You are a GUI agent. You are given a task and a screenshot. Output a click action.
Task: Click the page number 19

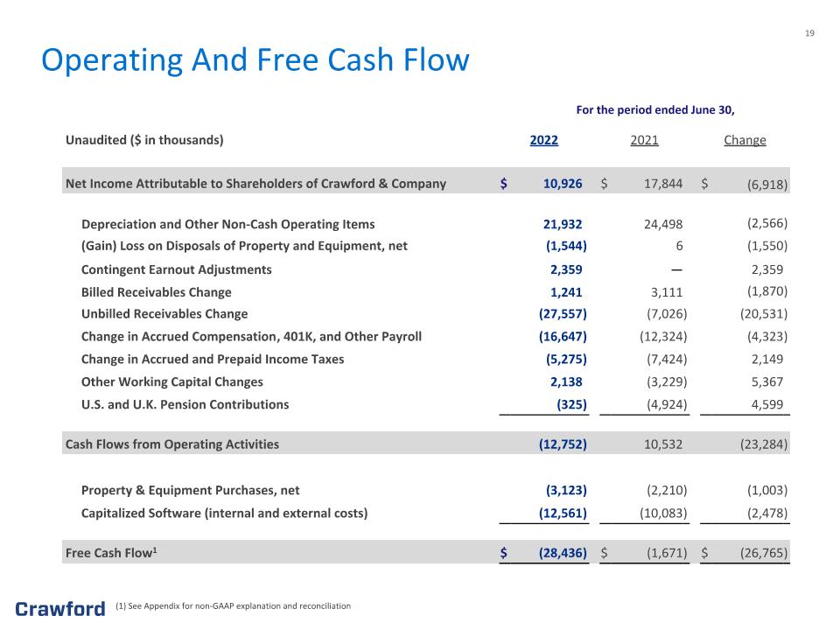809,33
